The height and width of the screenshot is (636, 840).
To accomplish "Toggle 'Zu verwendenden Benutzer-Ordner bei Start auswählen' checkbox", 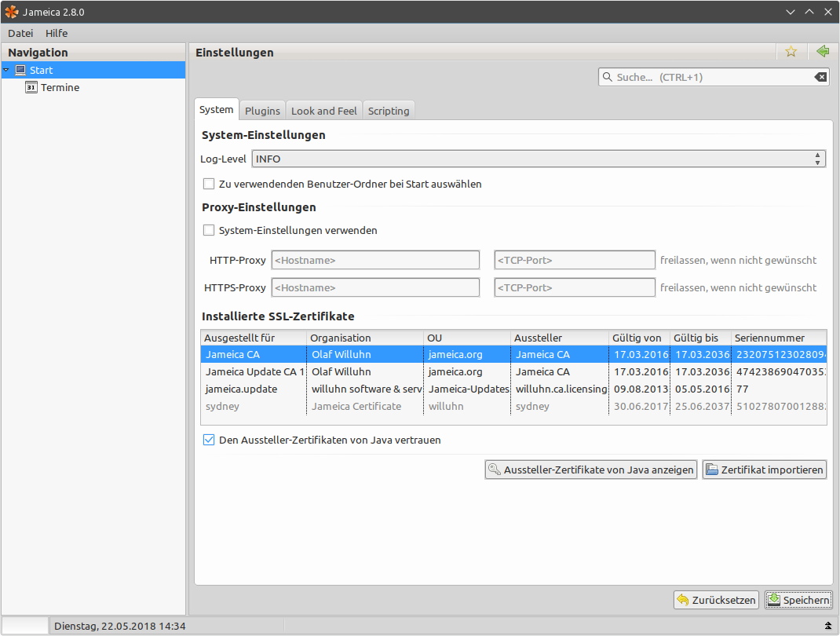I will pos(209,184).
